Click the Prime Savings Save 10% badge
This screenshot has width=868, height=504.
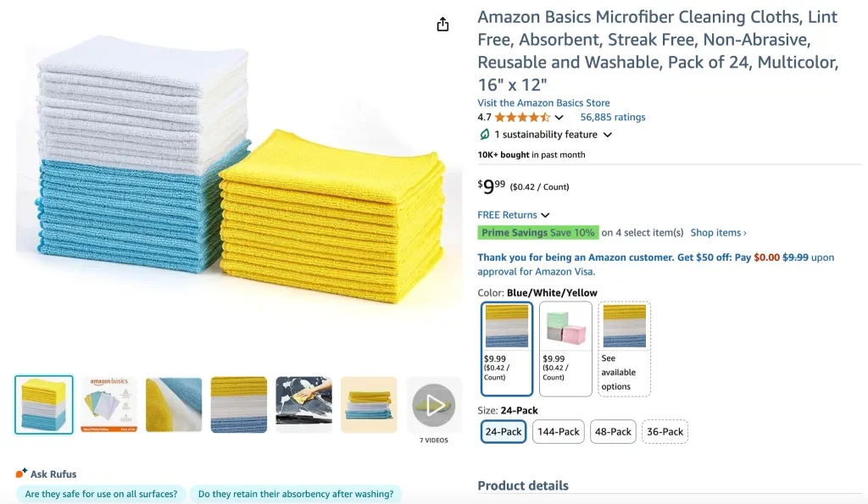[x=537, y=232]
